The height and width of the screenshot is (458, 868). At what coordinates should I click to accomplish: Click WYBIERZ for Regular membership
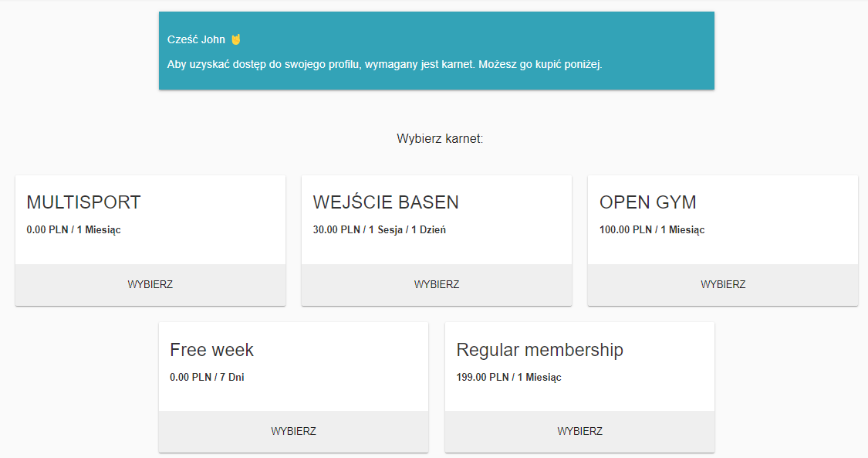coord(579,432)
